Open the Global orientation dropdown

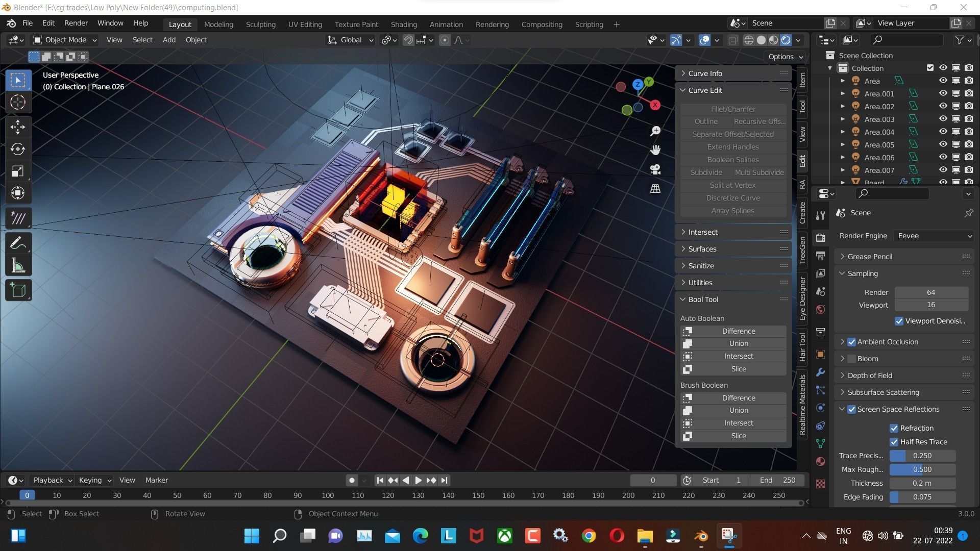click(x=350, y=40)
